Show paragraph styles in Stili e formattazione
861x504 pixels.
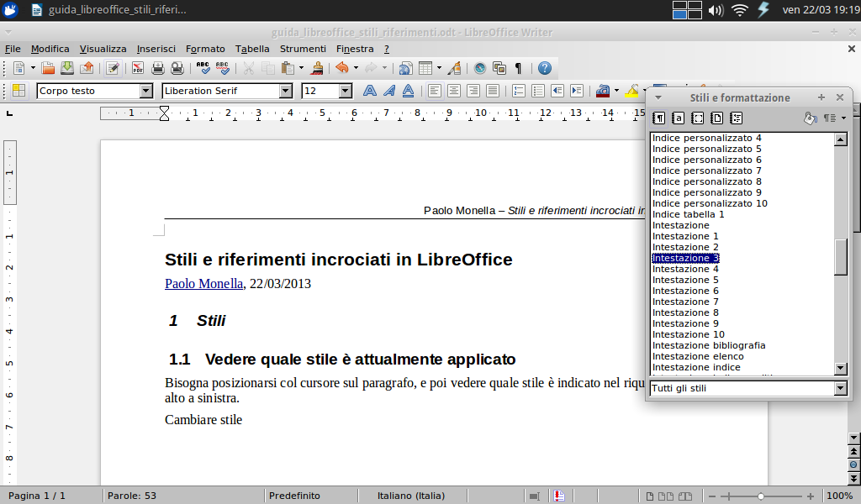click(659, 118)
